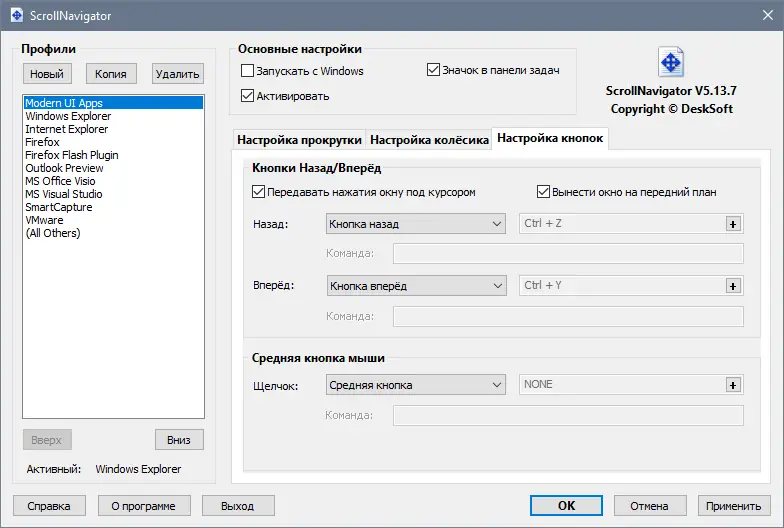The width and height of the screenshot is (784, 528).
Task: Select Windows Explorer in profile list
Action: point(114,116)
